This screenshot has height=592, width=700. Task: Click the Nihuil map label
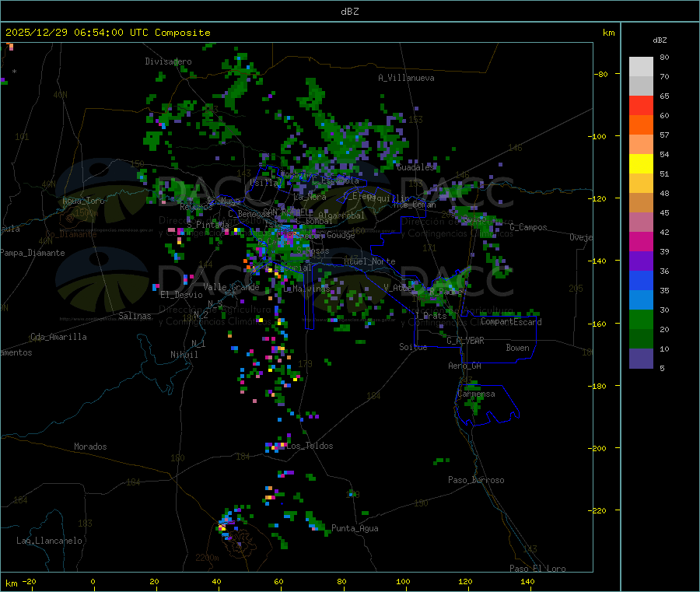(x=184, y=355)
